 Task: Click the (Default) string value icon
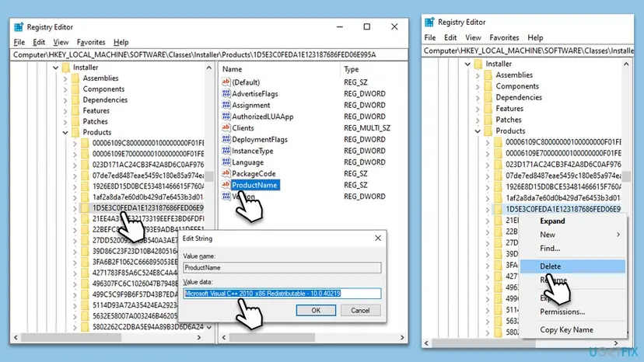point(226,82)
